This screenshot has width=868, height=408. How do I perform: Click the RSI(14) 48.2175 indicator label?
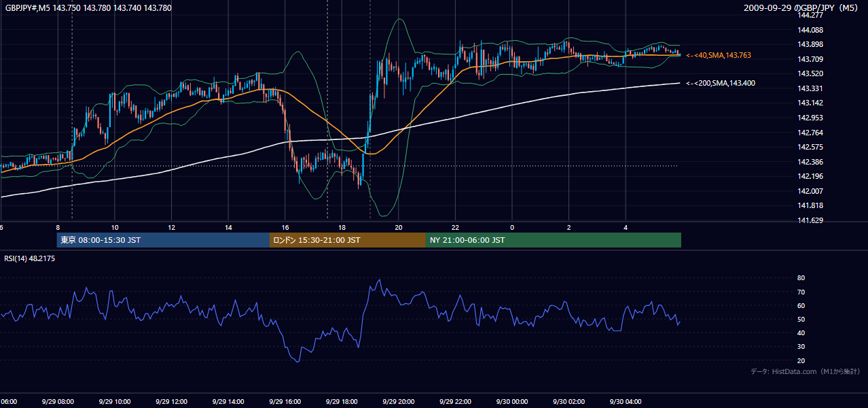pos(30,258)
